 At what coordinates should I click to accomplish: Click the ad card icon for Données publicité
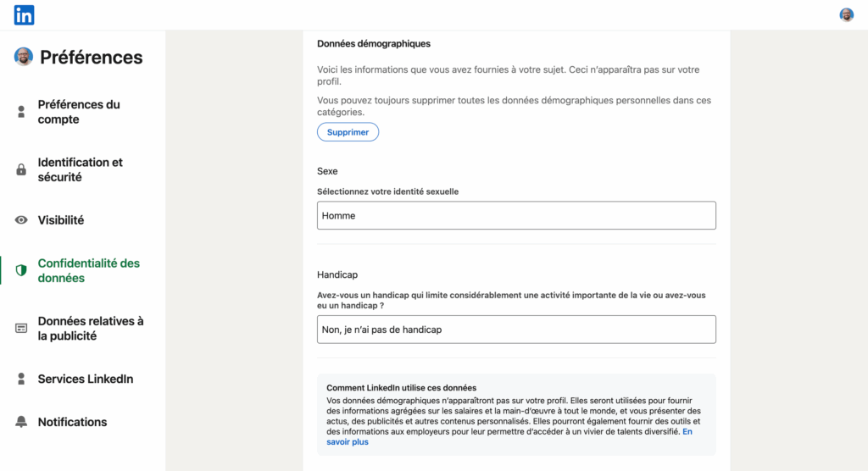pos(21,329)
